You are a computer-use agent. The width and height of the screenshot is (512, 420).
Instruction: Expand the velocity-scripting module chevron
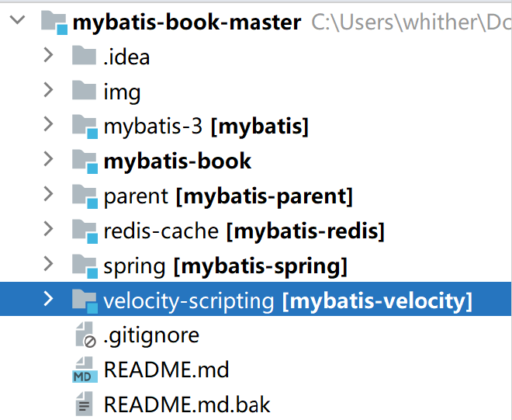(x=48, y=300)
